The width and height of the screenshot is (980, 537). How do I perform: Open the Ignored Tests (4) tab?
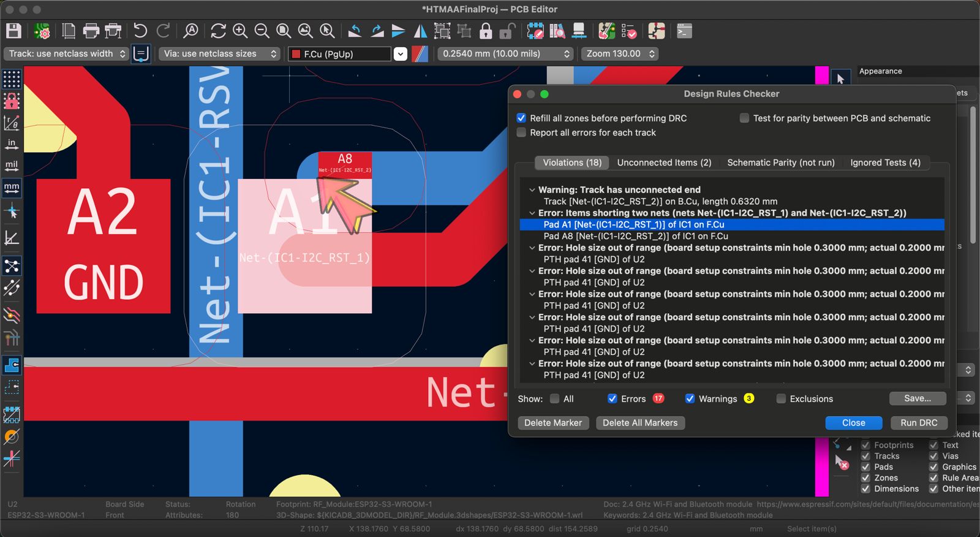point(885,162)
